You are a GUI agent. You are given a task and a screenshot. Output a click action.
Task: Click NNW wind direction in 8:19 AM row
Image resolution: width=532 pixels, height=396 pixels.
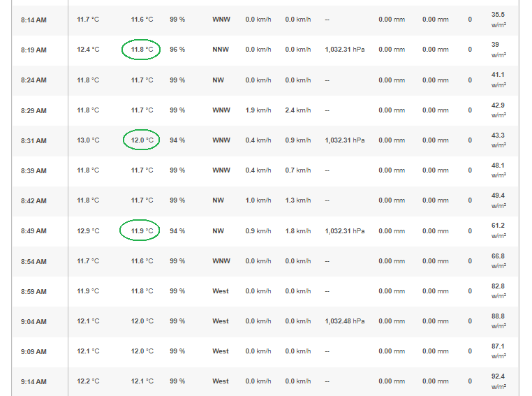click(221, 50)
